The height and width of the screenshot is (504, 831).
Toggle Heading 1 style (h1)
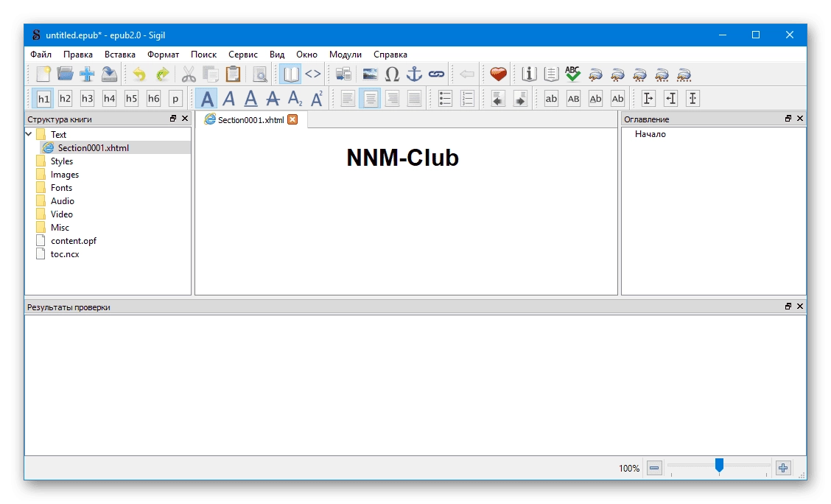click(43, 99)
